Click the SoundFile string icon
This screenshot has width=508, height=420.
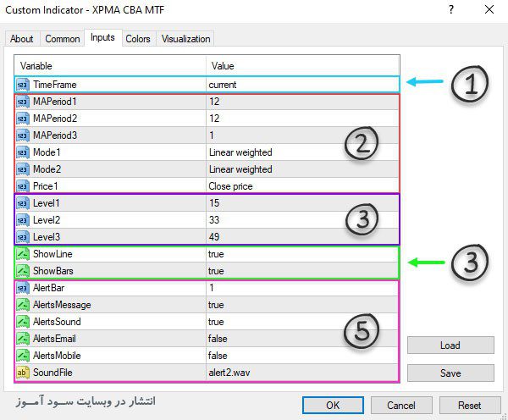[22, 373]
